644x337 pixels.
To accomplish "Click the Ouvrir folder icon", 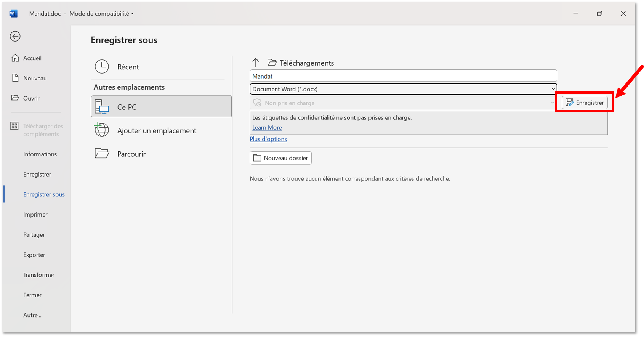I will tap(15, 98).
